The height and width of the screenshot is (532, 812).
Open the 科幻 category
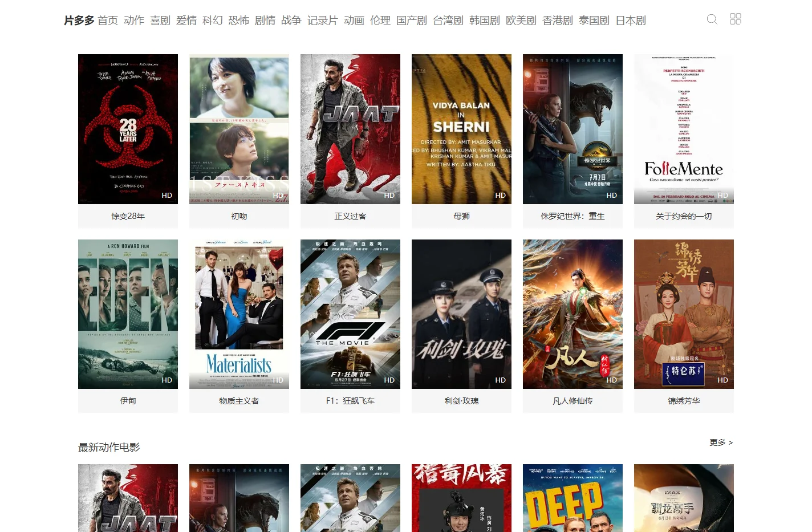point(213,21)
